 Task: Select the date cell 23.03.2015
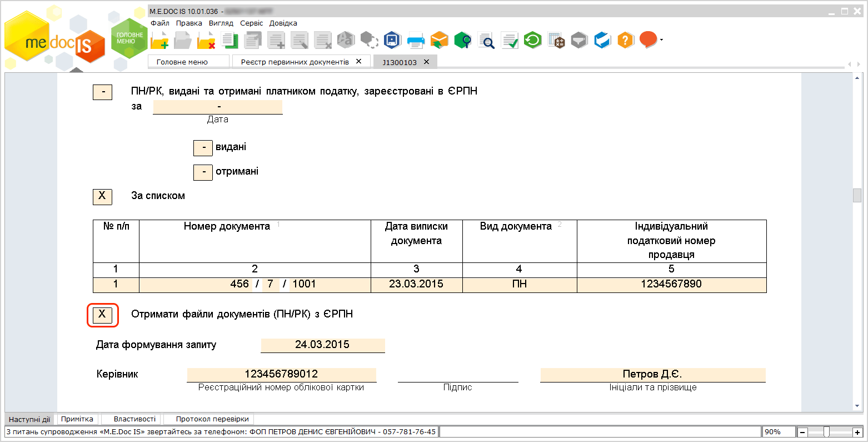coord(416,284)
